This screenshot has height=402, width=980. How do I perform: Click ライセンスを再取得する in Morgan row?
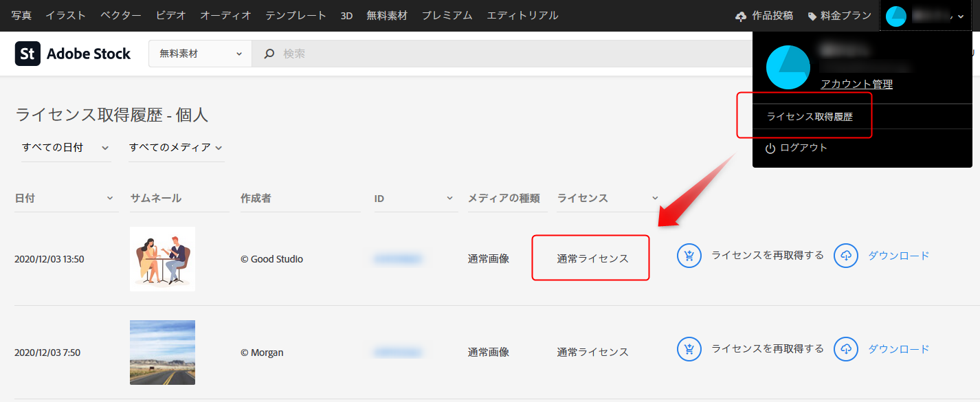(768, 349)
